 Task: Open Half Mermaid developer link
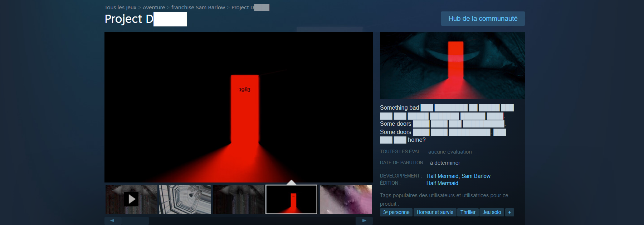point(442,176)
